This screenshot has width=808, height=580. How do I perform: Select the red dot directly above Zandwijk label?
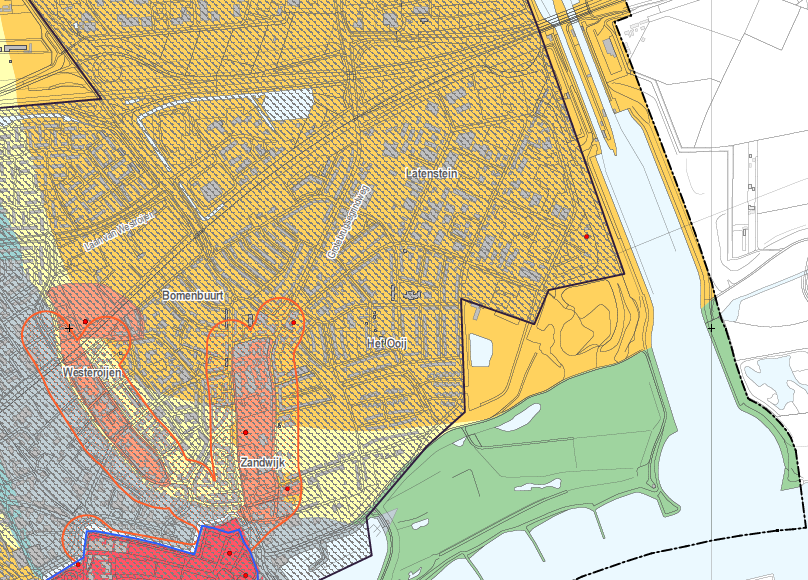245,432
